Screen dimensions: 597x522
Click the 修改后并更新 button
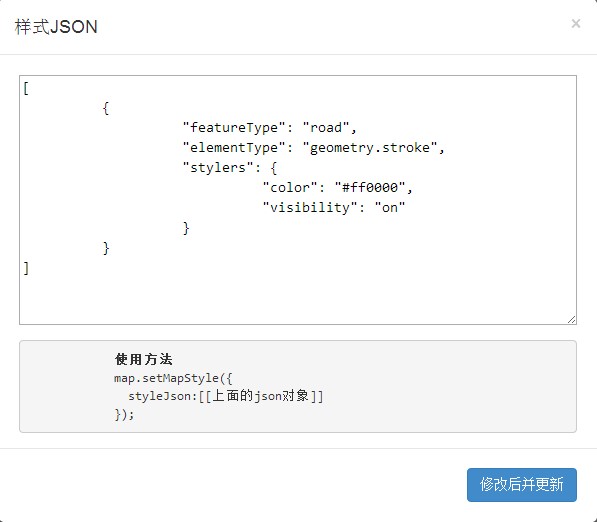[x=522, y=485]
